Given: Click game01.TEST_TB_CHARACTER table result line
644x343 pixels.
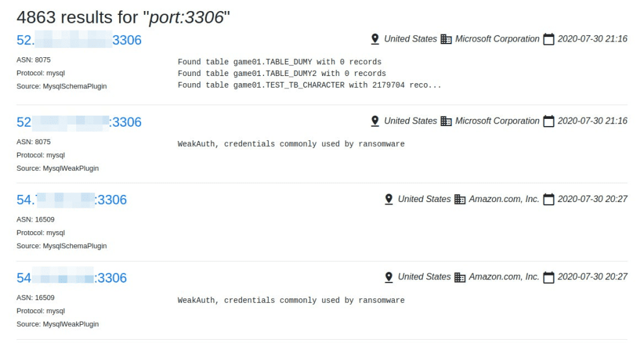Looking at the screenshot, I should point(309,85).
